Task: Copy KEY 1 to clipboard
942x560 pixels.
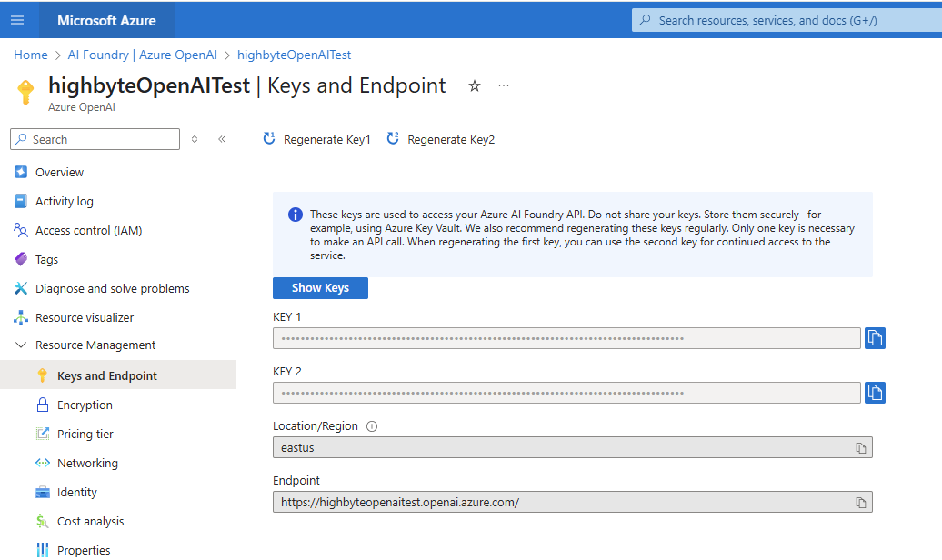Action: pyautogui.click(x=875, y=338)
